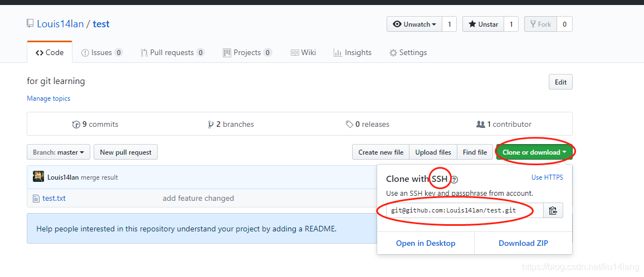Image resolution: width=644 pixels, height=277 pixels.
Task: Open the Projects tab
Action: (247, 52)
